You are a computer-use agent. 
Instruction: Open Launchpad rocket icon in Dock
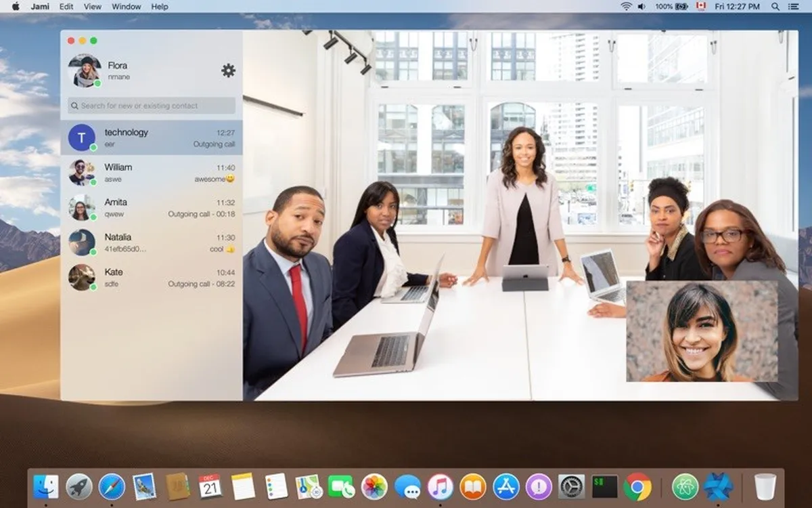pos(79,486)
